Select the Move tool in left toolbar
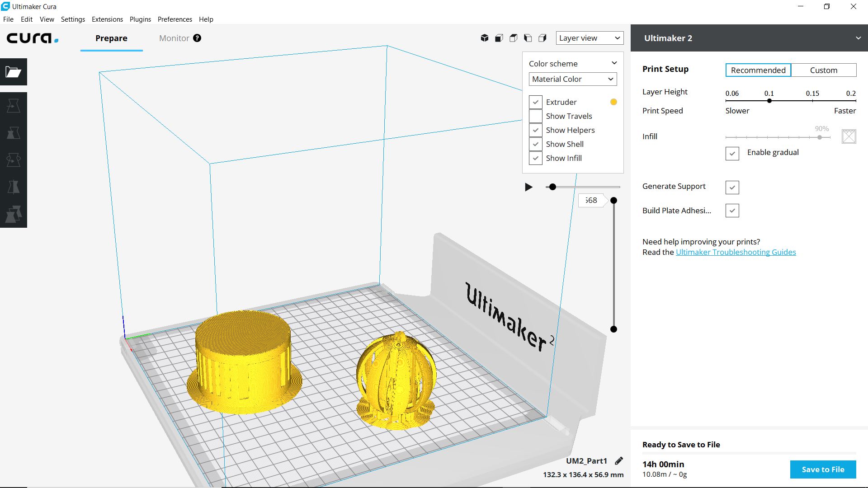The width and height of the screenshot is (868, 488). [14, 106]
